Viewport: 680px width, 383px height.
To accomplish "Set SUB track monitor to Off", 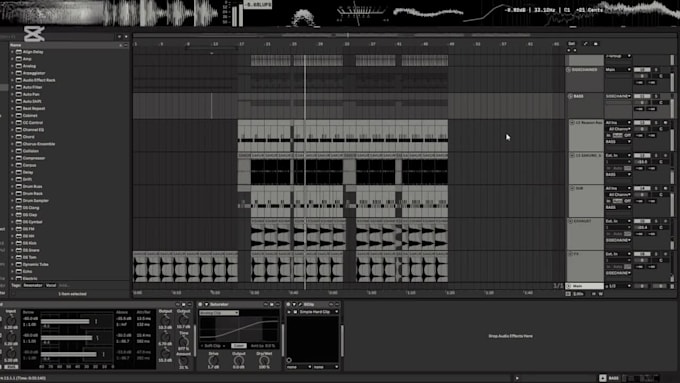I will coord(627,201).
